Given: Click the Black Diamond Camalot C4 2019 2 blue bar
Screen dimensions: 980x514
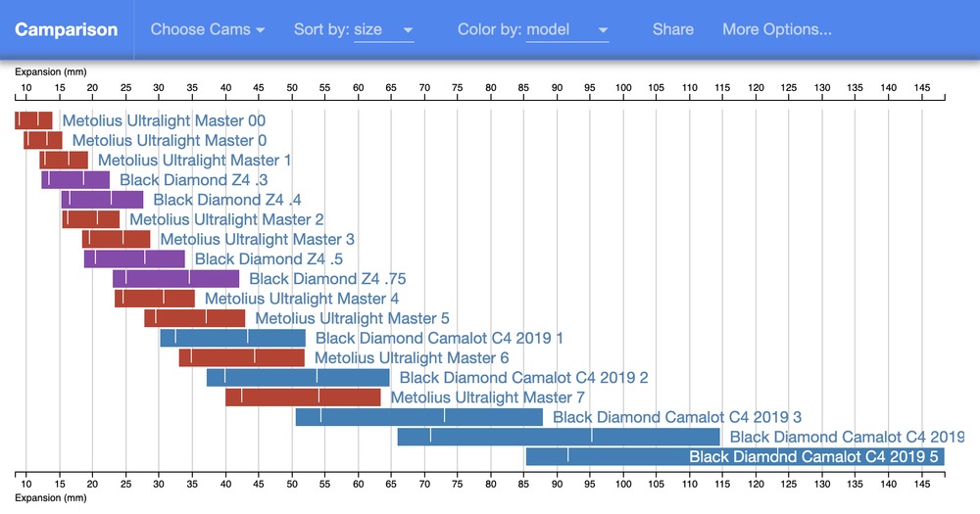Looking at the screenshot, I should coord(298,378).
